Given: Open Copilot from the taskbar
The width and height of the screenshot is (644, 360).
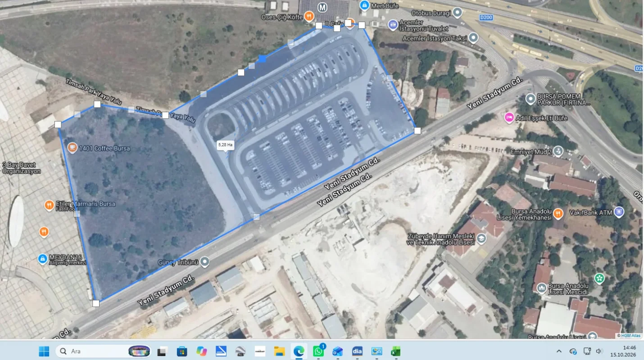Looking at the screenshot, I should [x=201, y=351].
